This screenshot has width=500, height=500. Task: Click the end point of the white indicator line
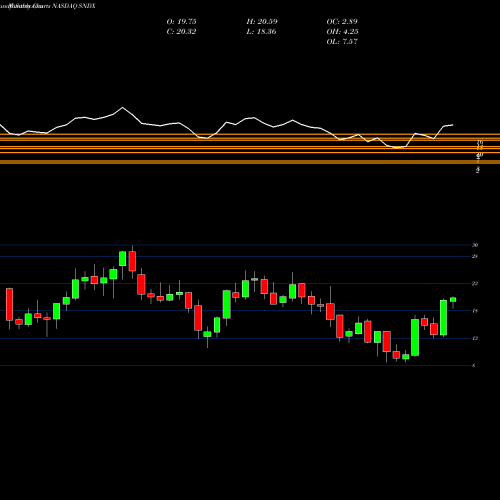click(453, 125)
